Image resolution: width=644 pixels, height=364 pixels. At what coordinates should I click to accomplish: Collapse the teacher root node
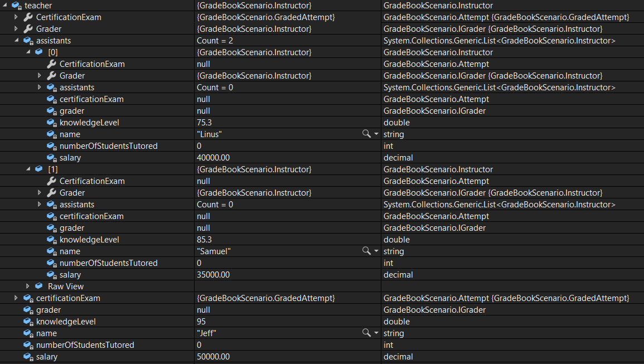tap(5, 5)
